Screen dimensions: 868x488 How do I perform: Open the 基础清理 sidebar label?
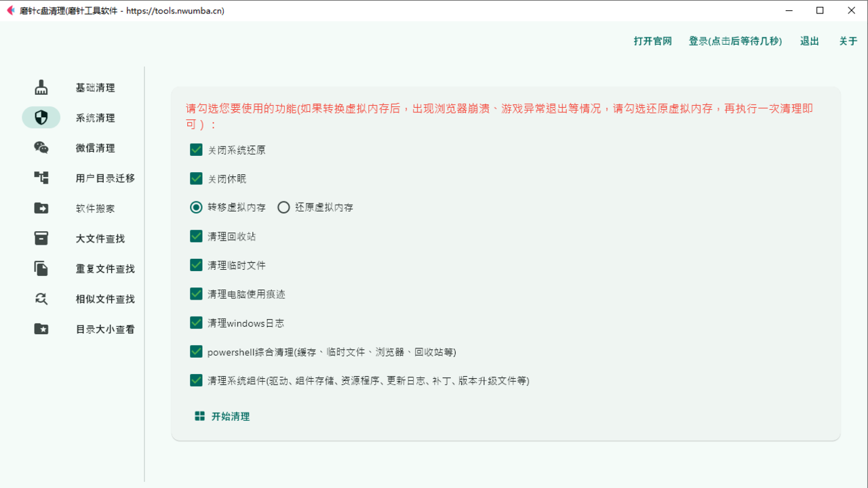coord(95,88)
